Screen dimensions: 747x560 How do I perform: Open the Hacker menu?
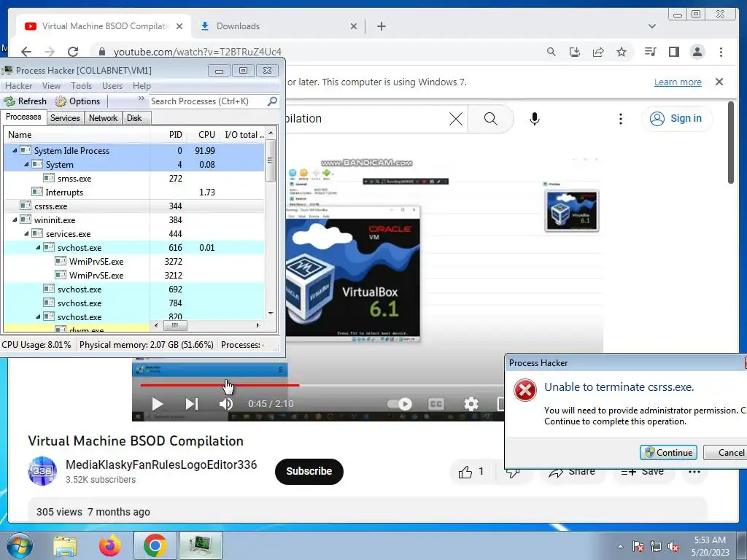click(18, 86)
